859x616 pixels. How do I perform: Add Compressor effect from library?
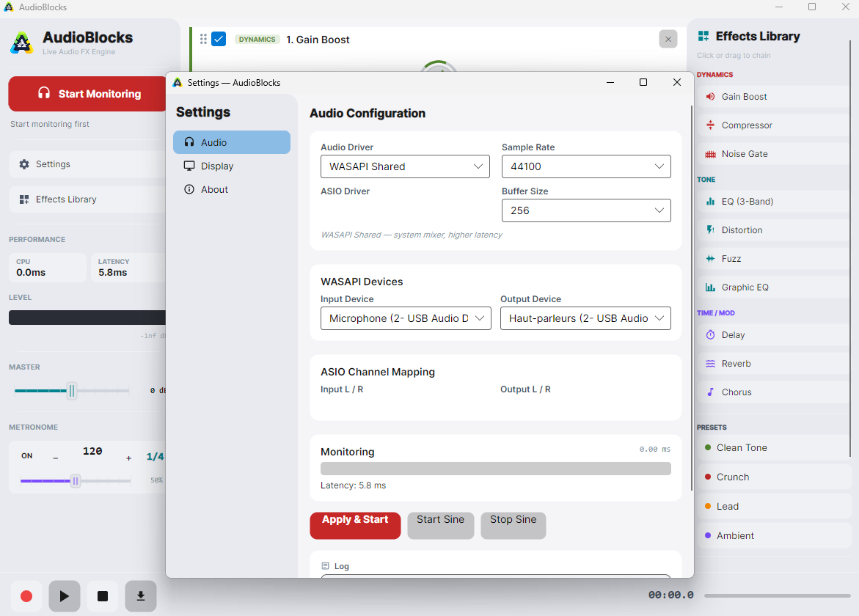coord(773,125)
